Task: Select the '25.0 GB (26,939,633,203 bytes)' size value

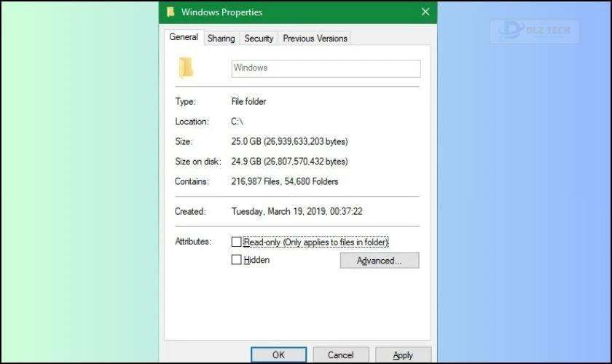Action: coord(289,141)
